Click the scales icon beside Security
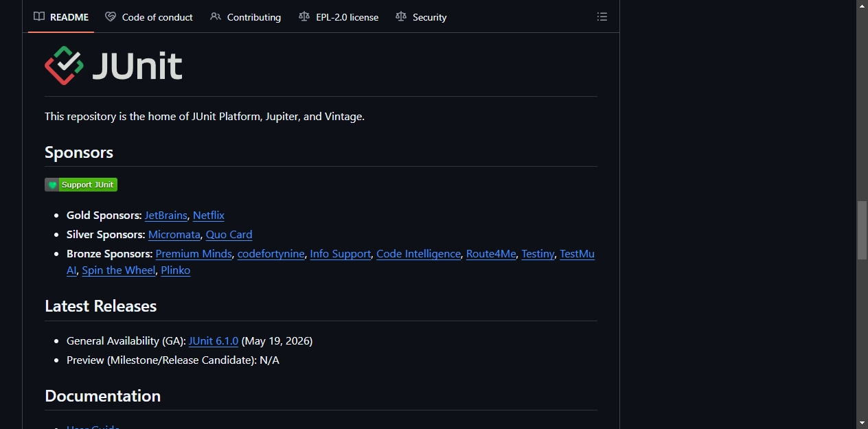Image resolution: width=868 pixels, height=429 pixels. [x=401, y=16]
